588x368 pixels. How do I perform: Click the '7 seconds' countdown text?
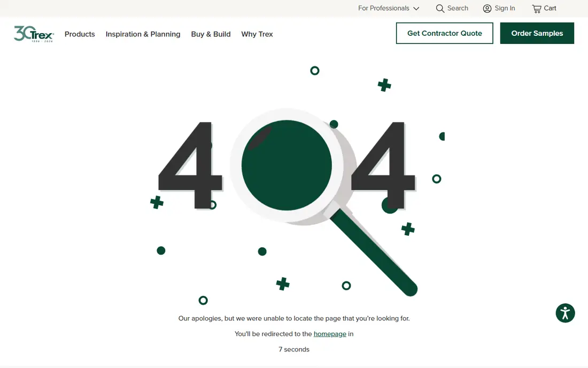click(x=294, y=349)
